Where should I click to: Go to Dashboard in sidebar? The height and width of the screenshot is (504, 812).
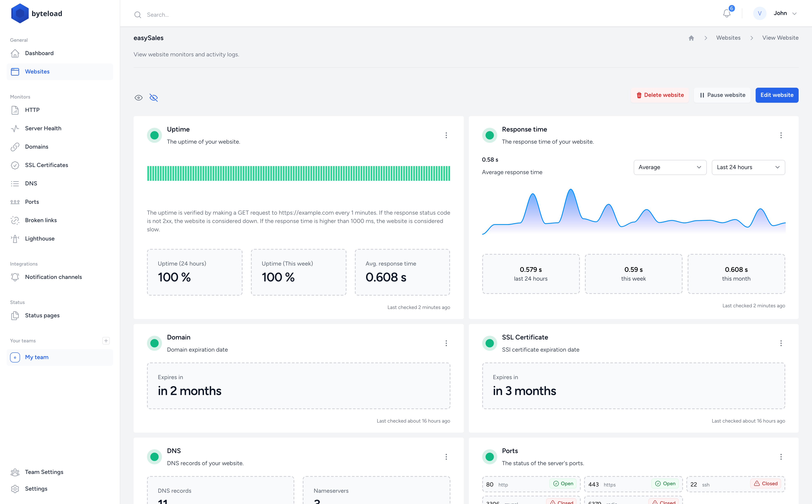(x=60, y=53)
